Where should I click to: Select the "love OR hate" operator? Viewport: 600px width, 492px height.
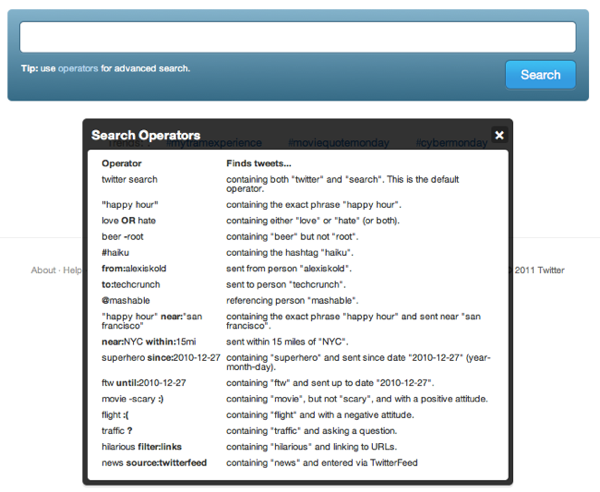(x=129, y=221)
